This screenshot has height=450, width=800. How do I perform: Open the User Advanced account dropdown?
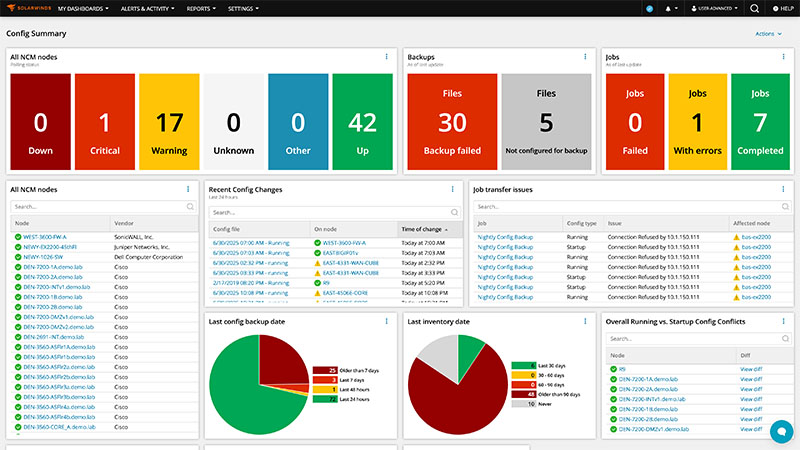(x=714, y=9)
